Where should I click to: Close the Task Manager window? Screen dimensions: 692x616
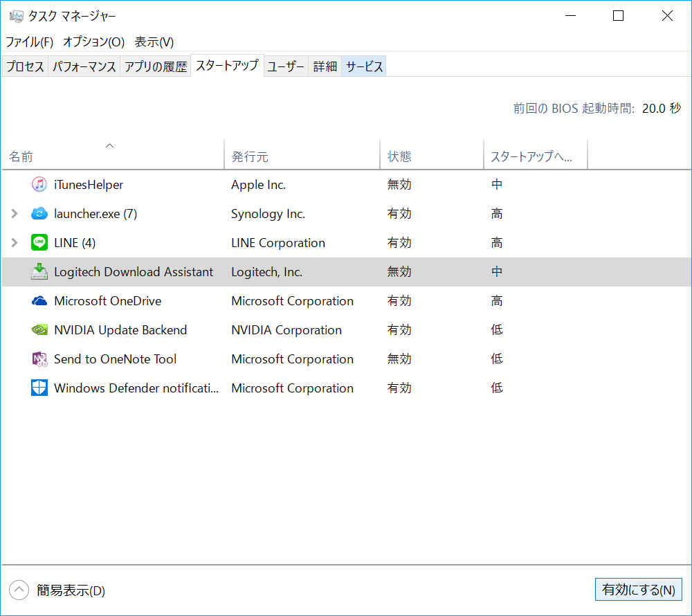667,16
